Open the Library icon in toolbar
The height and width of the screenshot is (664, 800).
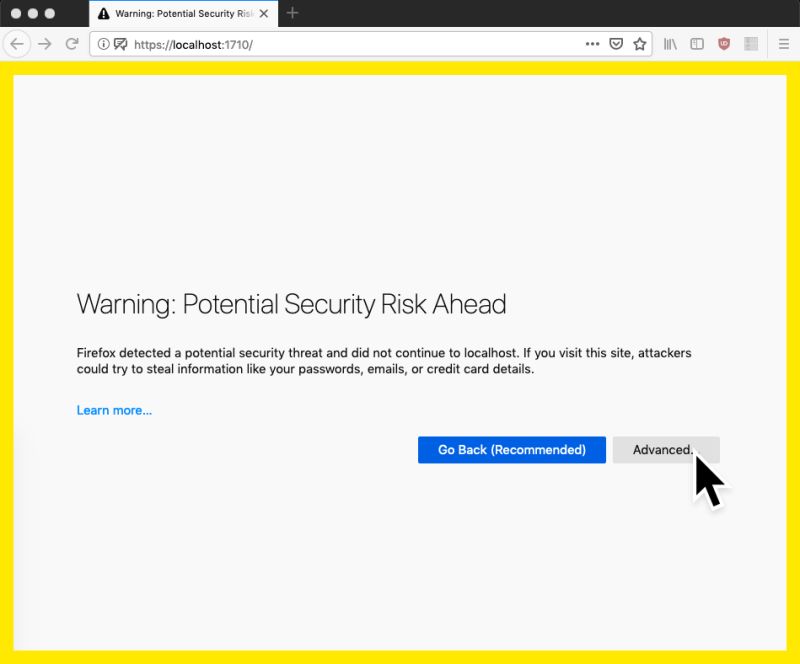pyautogui.click(x=670, y=44)
